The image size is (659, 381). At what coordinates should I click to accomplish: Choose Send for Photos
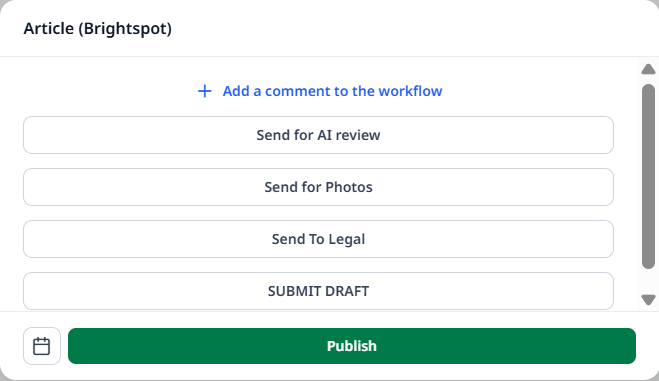pos(318,187)
